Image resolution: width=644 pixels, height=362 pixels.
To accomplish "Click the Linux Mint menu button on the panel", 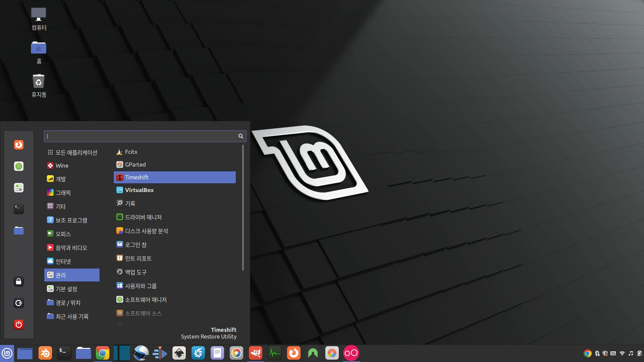I will tap(7, 353).
